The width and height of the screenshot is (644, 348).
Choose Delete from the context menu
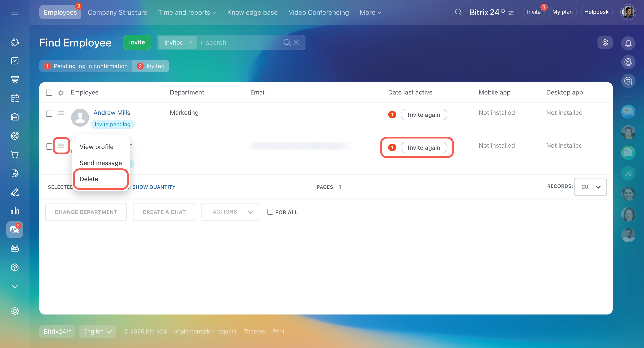point(89,179)
